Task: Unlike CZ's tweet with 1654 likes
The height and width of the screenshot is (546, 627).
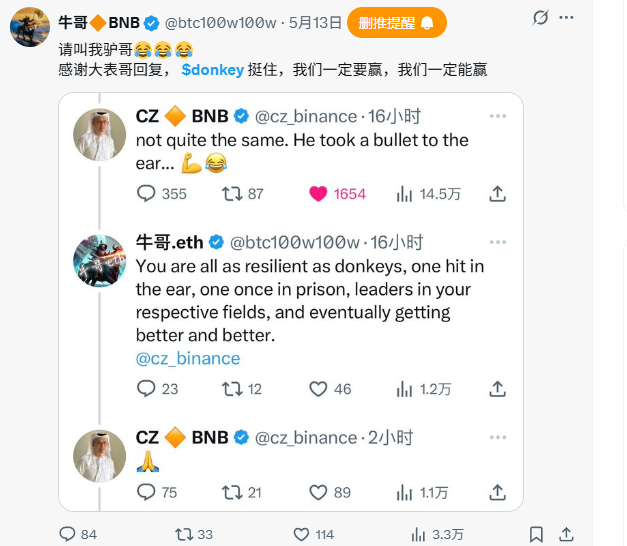Action: click(319, 193)
